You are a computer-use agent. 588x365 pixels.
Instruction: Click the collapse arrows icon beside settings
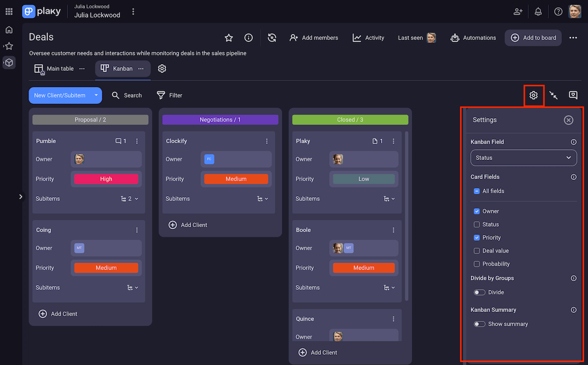(553, 95)
